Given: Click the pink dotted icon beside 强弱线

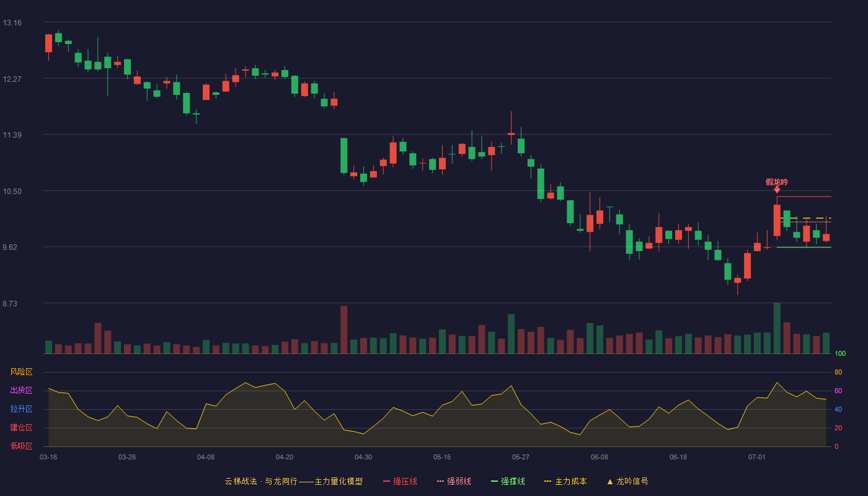Looking at the screenshot, I should (x=441, y=481).
